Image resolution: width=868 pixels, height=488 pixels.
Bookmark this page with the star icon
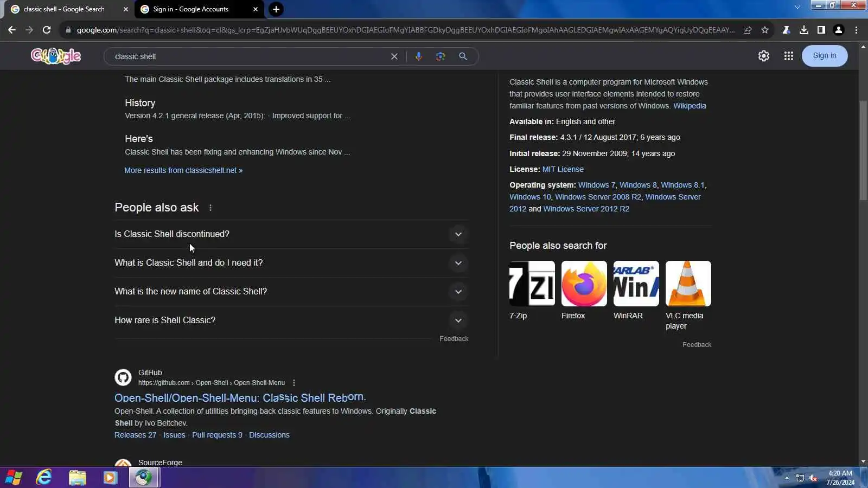tap(765, 30)
